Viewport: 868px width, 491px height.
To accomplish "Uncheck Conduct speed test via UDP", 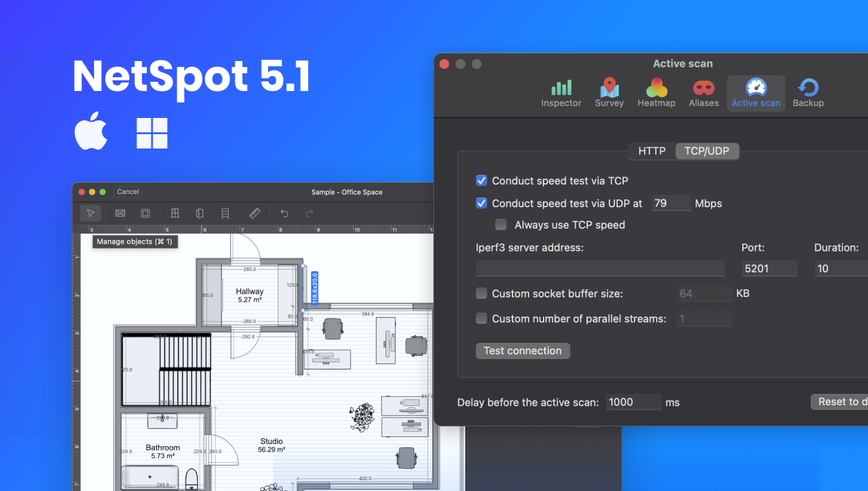I will [x=481, y=203].
